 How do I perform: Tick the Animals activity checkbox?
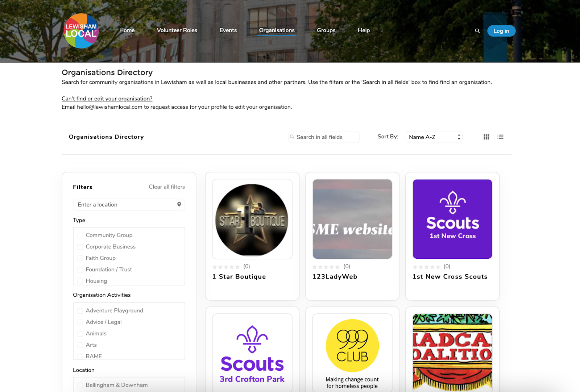(x=80, y=334)
